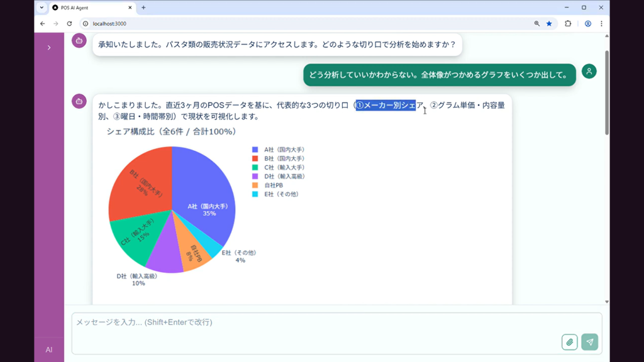
Task: Click the user avatar next to the green message
Action: 589,72
